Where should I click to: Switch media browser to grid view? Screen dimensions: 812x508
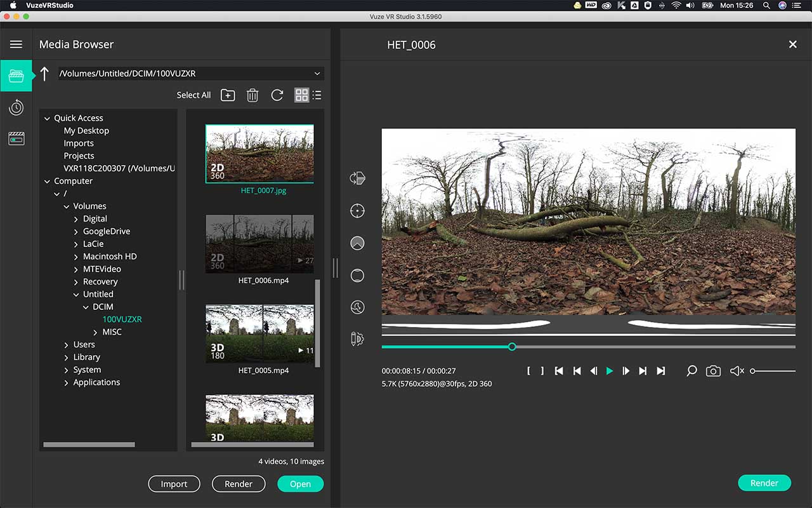[301, 95]
